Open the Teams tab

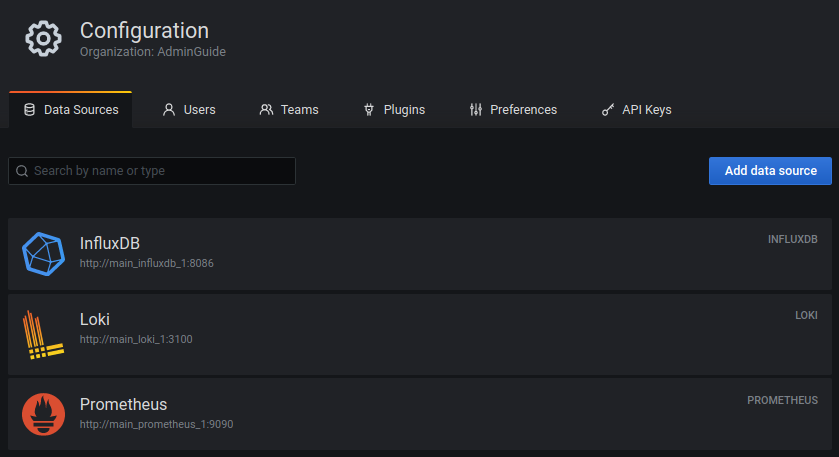pyautogui.click(x=299, y=110)
